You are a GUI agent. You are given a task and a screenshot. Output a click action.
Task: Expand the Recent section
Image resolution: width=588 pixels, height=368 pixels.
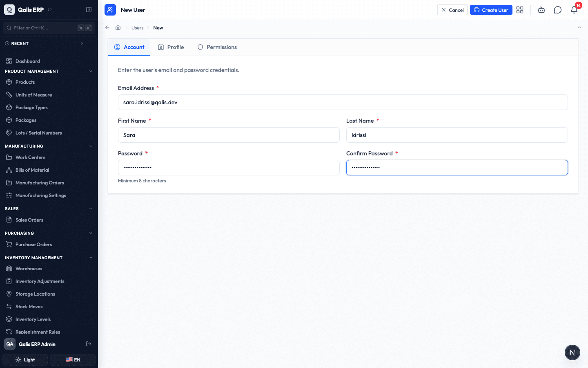(x=82, y=43)
